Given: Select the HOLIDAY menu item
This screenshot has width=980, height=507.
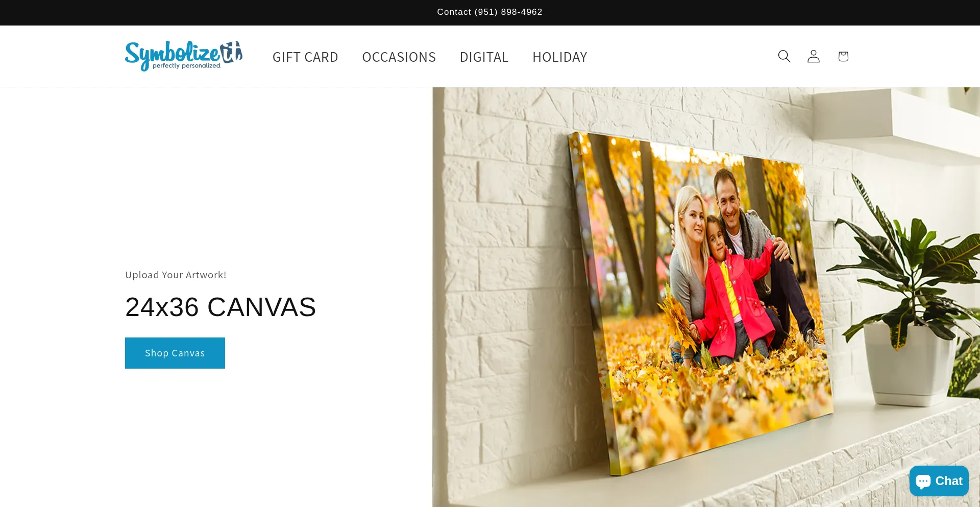Looking at the screenshot, I should [x=560, y=57].
